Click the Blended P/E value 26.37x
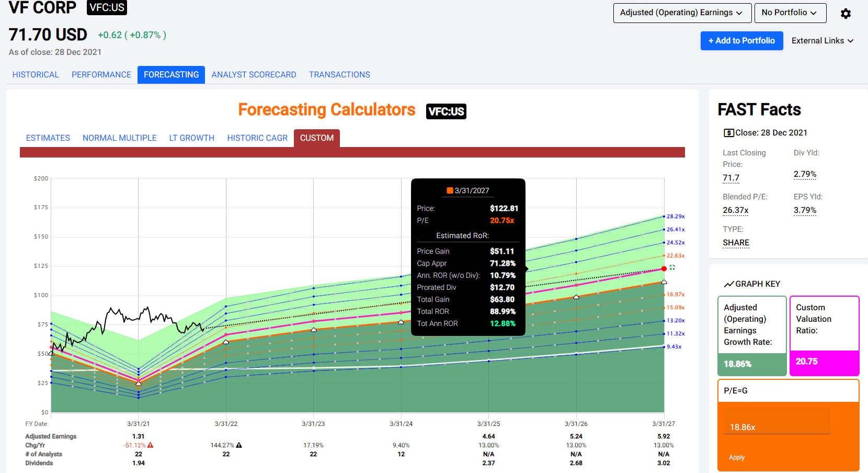Viewport: 868px width, 473px height. [736, 210]
